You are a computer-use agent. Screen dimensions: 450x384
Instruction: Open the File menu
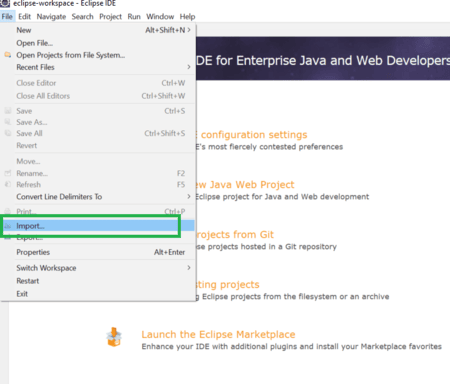pos(7,17)
